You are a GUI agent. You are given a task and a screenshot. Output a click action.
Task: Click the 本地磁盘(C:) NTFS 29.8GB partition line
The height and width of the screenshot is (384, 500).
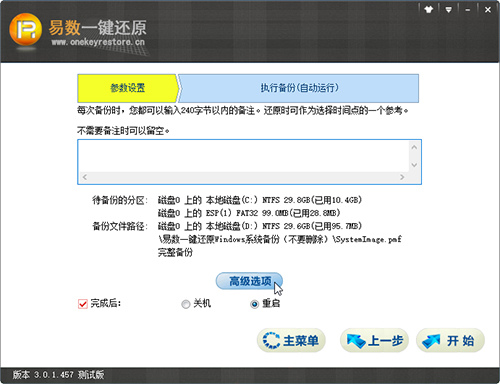(260, 200)
